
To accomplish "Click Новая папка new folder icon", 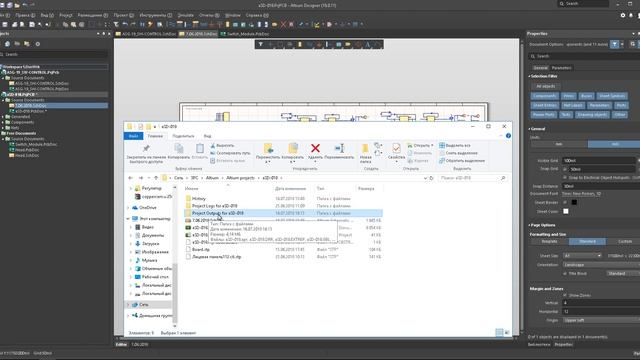I will point(365,148).
